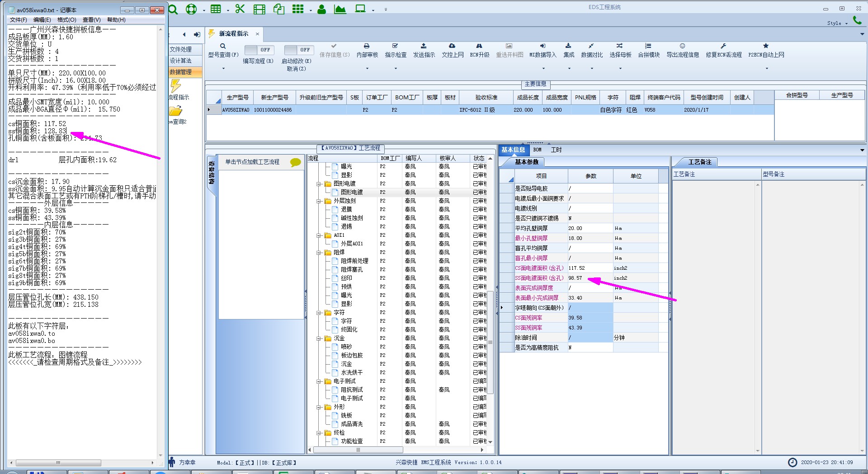Open dropdown arrow under 集成
This screenshot has height=474, width=868.
[x=569, y=69]
